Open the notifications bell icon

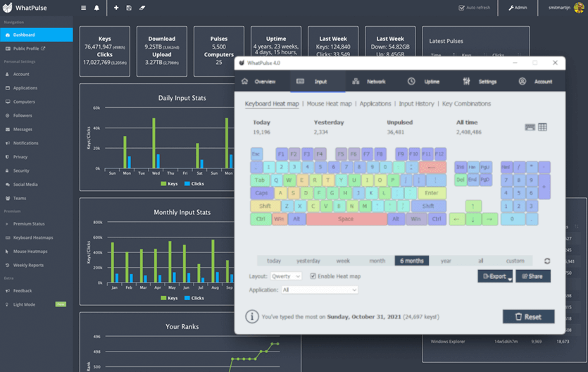click(96, 8)
